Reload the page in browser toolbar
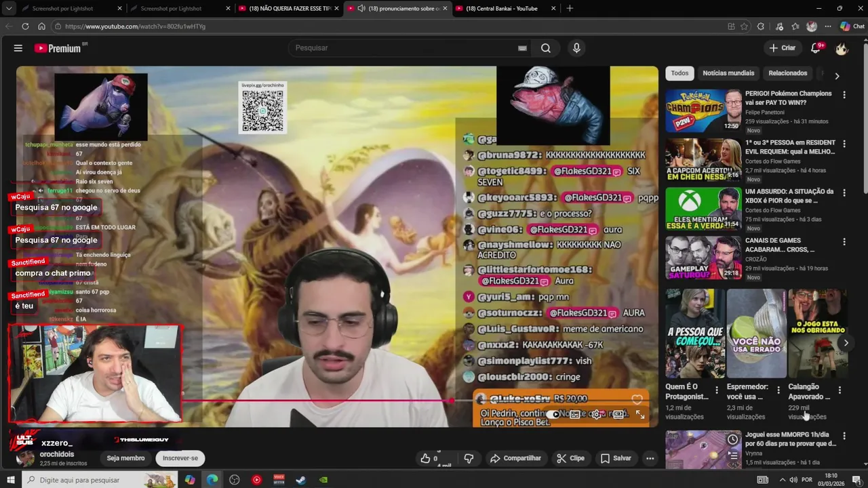This screenshot has width=868, height=488. tap(25, 26)
